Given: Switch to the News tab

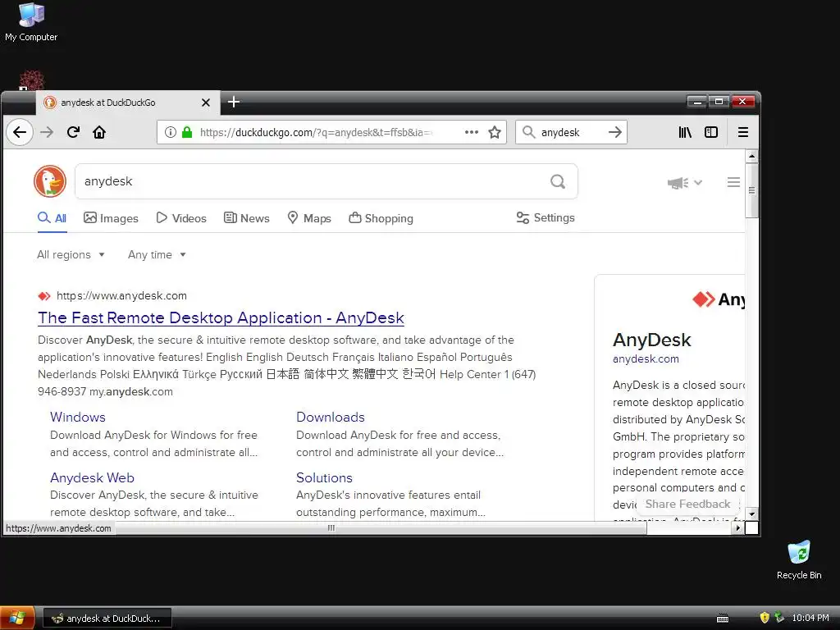Looking at the screenshot, I should coord(246,218).
